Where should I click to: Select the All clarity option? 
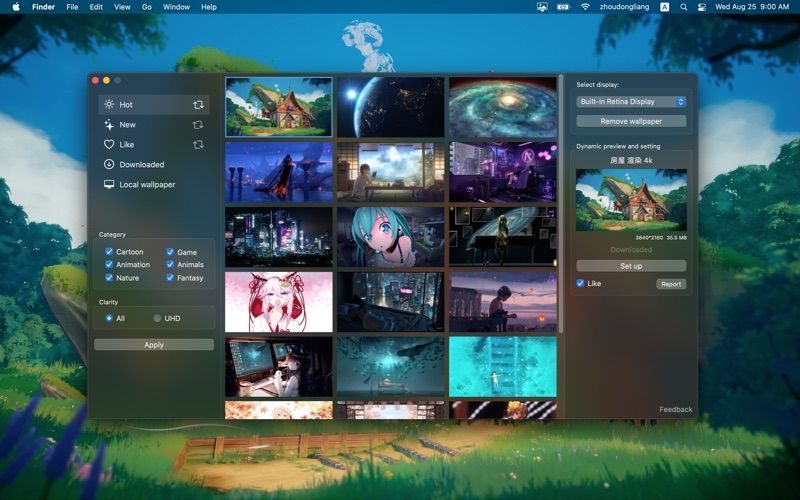109,318
